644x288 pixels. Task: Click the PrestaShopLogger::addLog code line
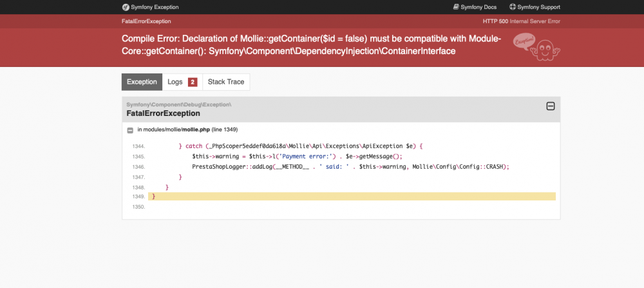(x=350, y=166)
